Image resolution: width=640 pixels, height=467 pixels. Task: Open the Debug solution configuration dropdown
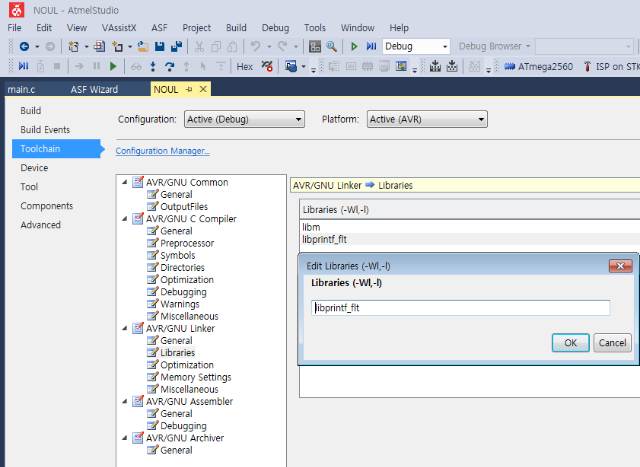point(416,46)
